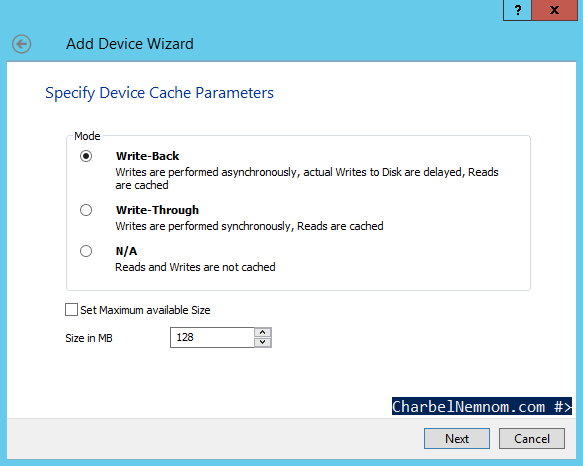Viewport: 583px width, 466px height.
Task: Cancel the Add Device Wizard
Action: (x=532, y=438)
